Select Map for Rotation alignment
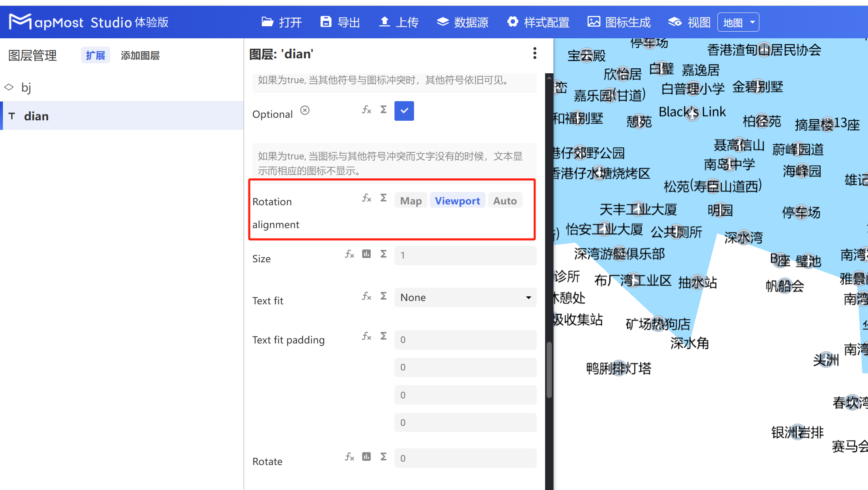The width and height of the screenshot is (868, 490). [410, 200]
